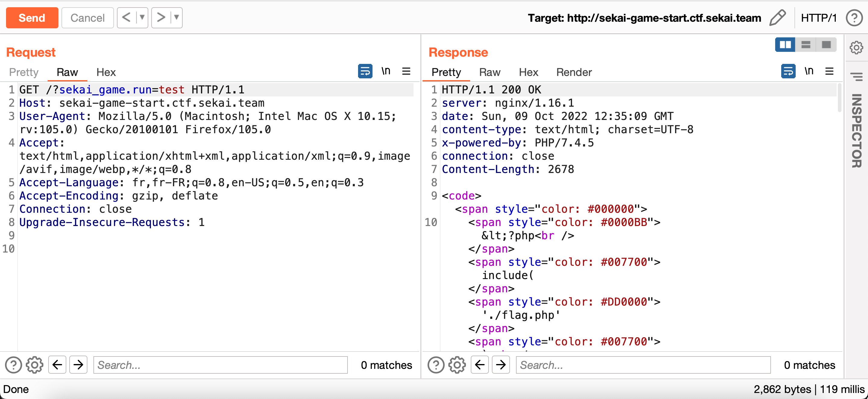The height and width of the screenshot is (399, 868).
Task: Click the Target URL text
Action: pyautogui.click(x=644, y=18)
